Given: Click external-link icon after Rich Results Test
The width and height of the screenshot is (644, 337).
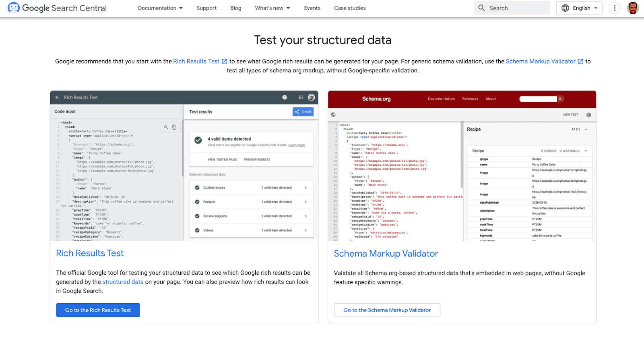Looking at the screenshot, I should [x=225, y=62].
